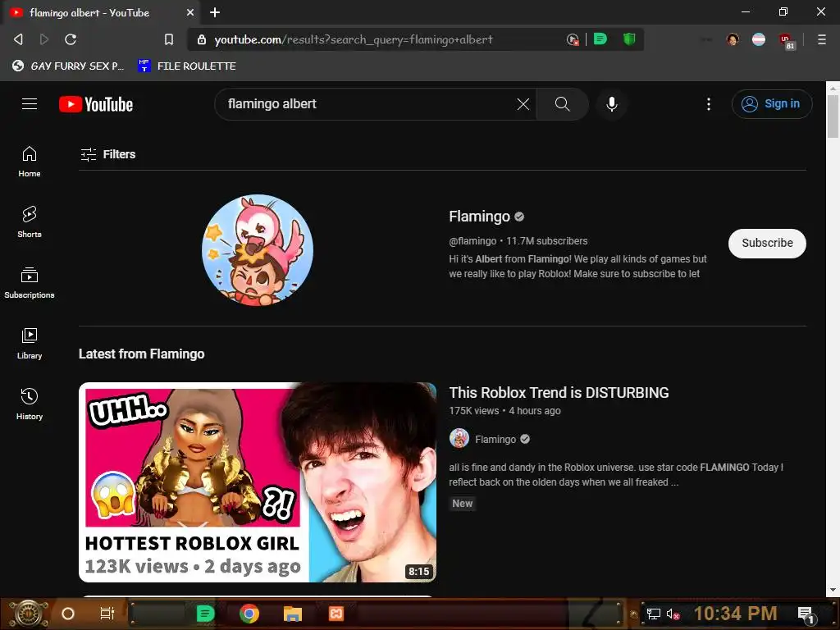This screenshot has height=630, width=840.
Task: Open Shorts from sidebar
Action: (x=30, y=221)
